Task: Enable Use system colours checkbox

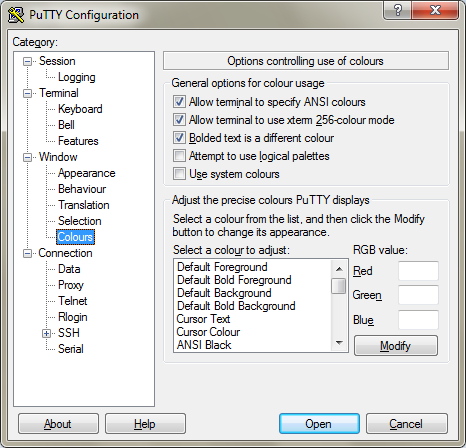Action: click(x=179, y=174)
